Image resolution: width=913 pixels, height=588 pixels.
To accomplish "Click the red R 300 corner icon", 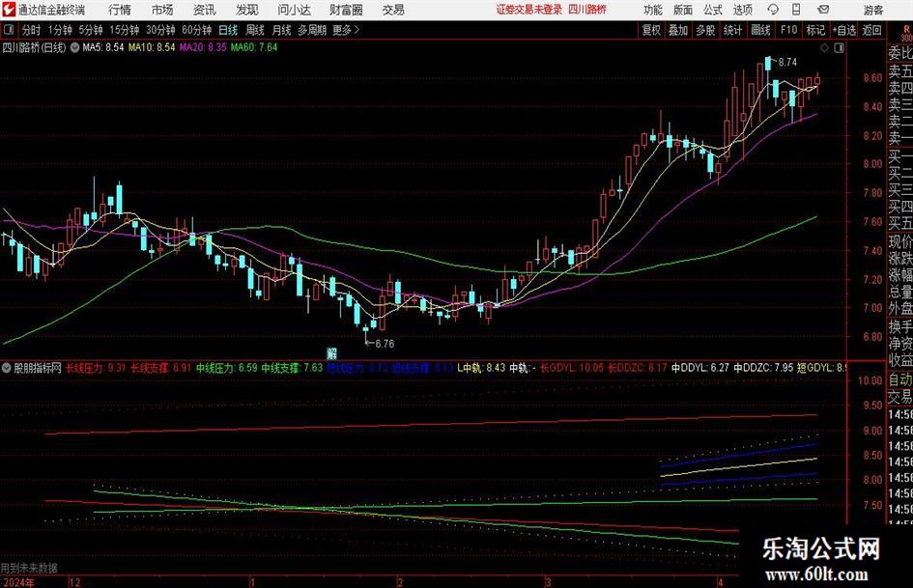I will tap(906, 33).
